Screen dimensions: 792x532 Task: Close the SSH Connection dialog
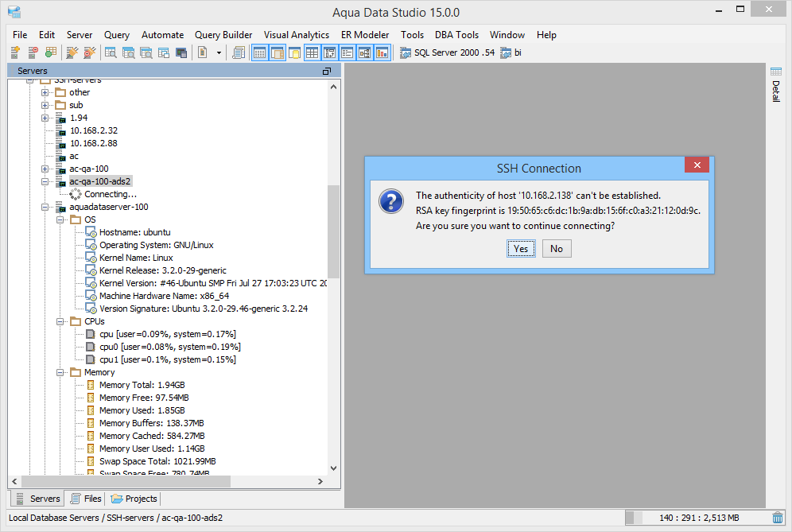697,165
